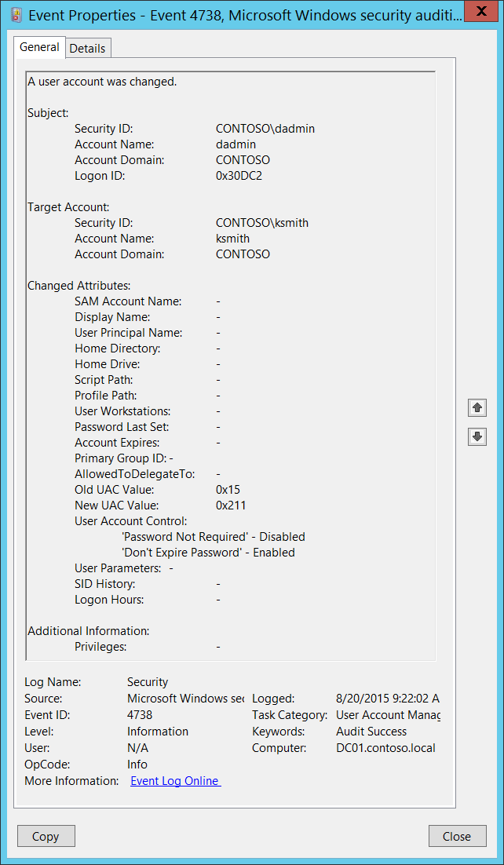Click the Logged date and time value
Viewport: 504px width, 865px height.
click(x=387, y=699)
